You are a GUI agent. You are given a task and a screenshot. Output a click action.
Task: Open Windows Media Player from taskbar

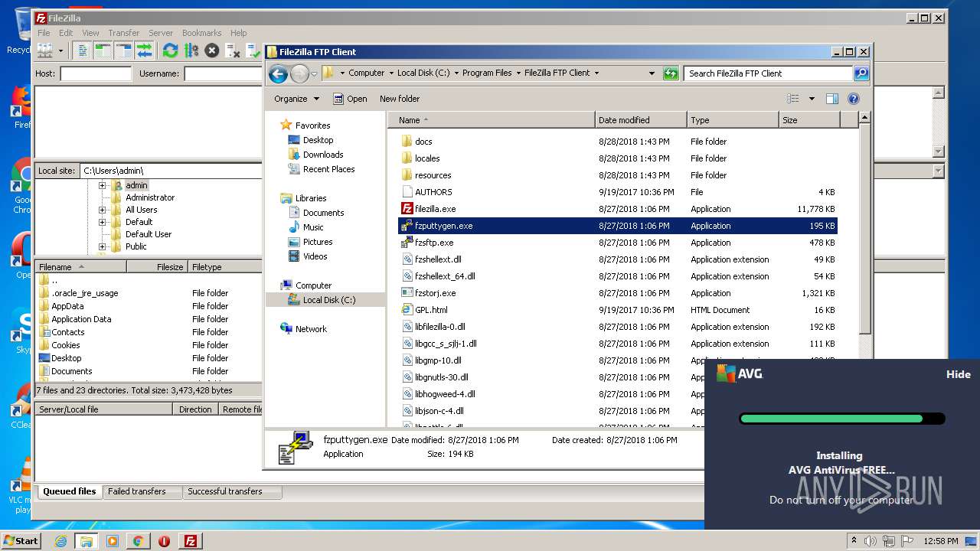click(x=113, y=541)
